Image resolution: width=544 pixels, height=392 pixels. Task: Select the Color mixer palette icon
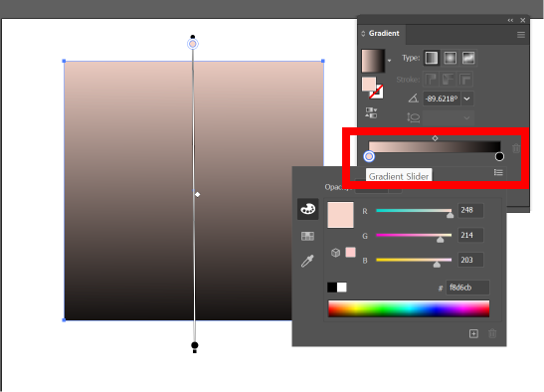point(307,209)
